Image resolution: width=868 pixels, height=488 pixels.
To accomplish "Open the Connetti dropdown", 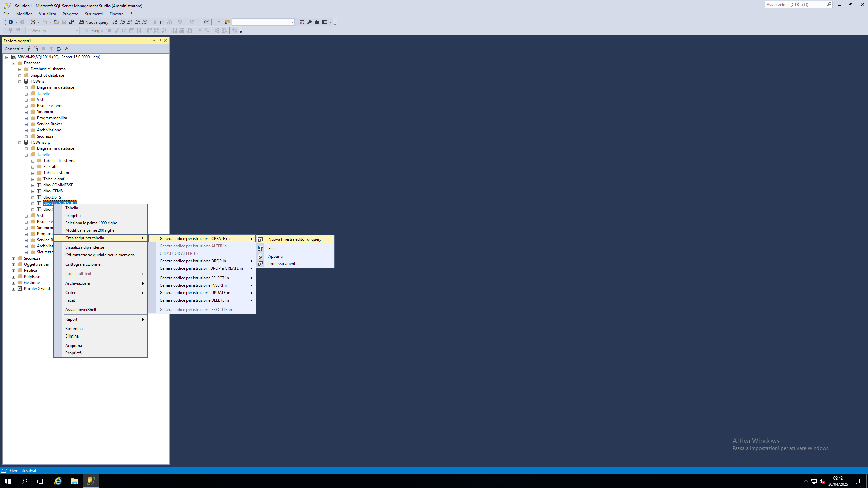I will coord(14,49).
